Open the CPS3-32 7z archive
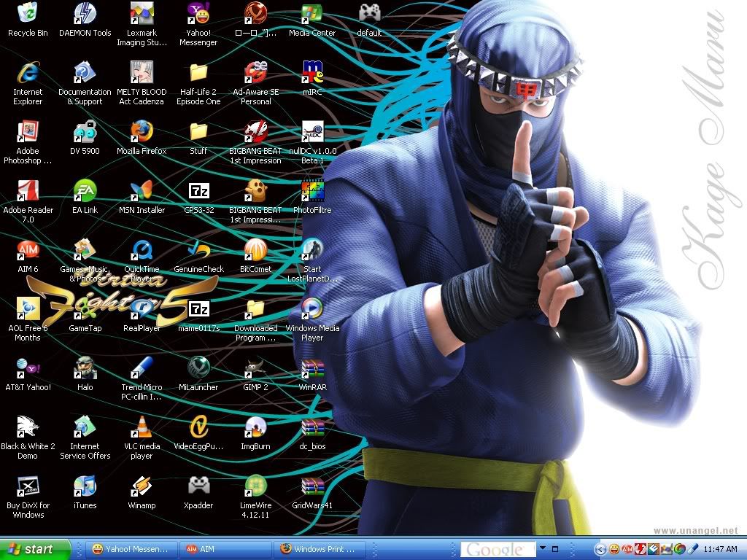The height and width of the screenshot is (560, 747). point(198,190)
